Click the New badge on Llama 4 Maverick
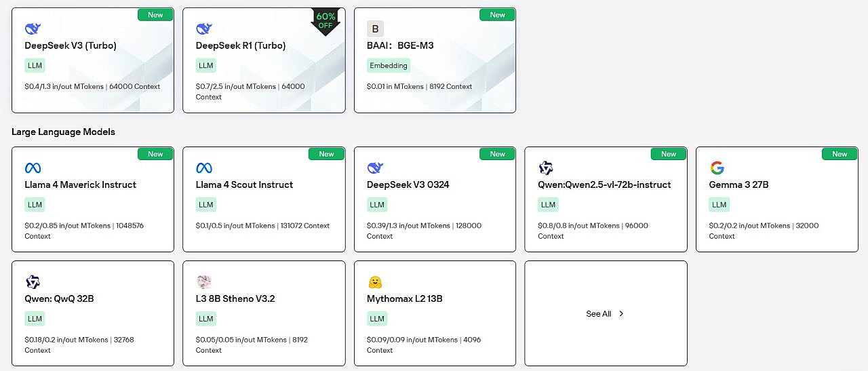Image resolution: width=868 pixels, height=371 pixels. [156, 154]
